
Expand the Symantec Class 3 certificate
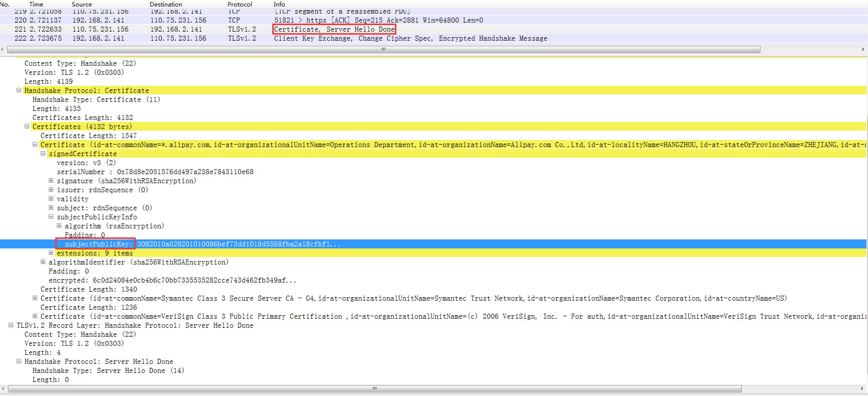[x=35, y=298]
